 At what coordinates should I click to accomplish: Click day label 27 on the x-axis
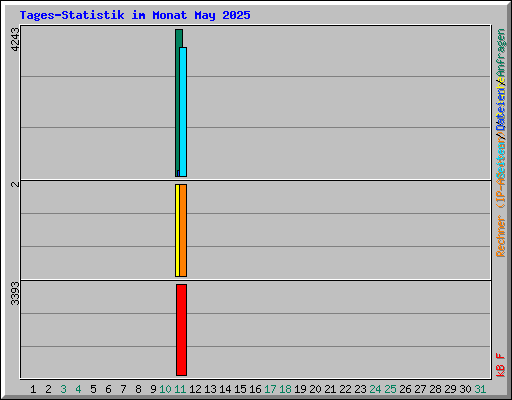tap(420, 389)
